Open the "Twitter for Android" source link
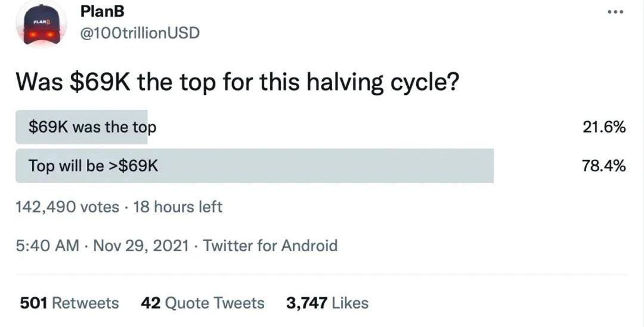Screen dimensions: 644x327 tap(270, 245)
